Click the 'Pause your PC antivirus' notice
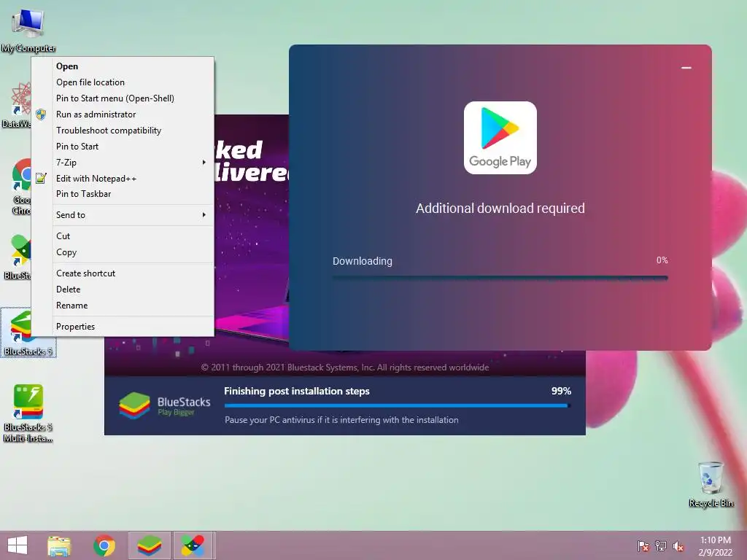 [x=341, y=420]
